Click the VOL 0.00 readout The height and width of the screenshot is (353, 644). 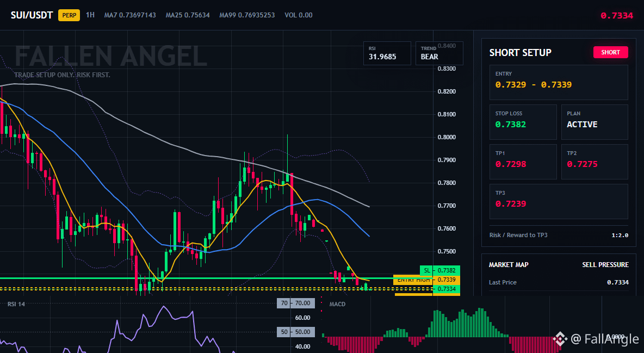(299, 15)
